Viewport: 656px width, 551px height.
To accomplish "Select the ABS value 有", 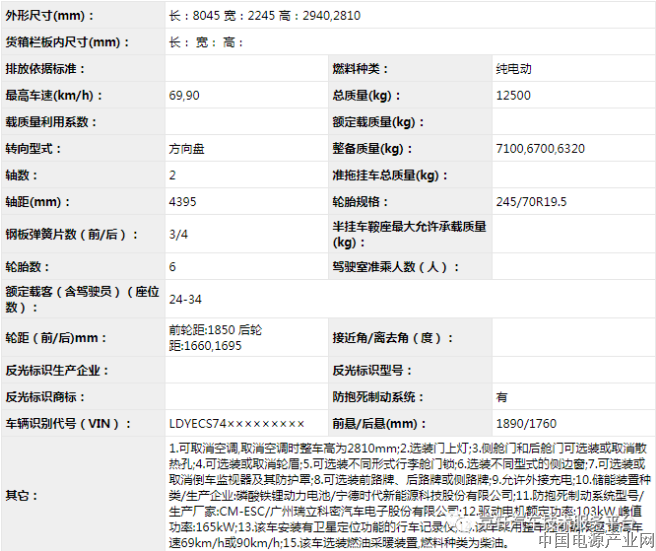I will click(502, 397).
